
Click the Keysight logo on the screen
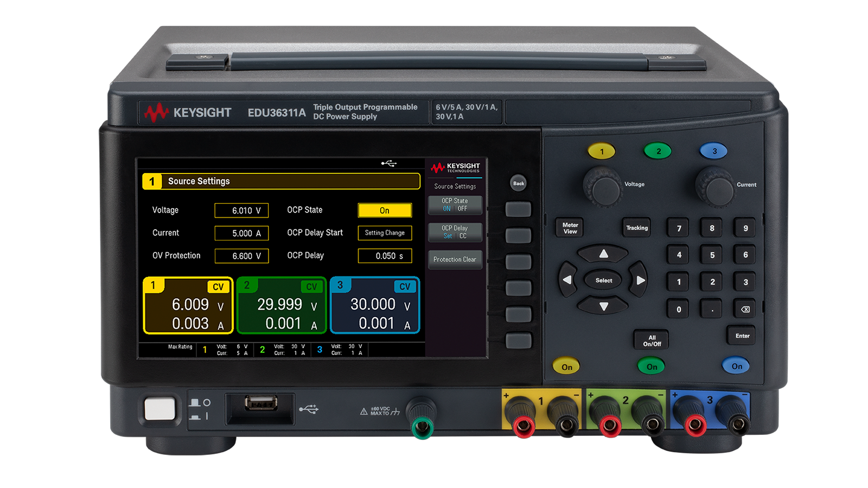[455, 168]
